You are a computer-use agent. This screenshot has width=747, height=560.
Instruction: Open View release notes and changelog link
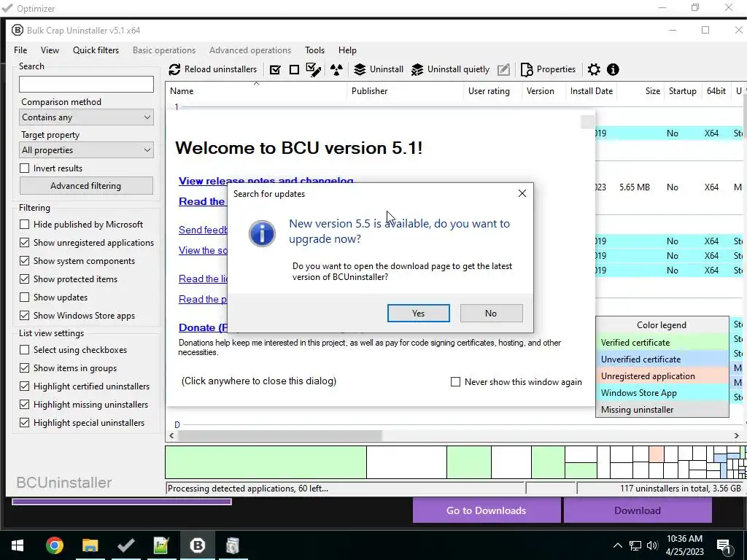[266, 181]
